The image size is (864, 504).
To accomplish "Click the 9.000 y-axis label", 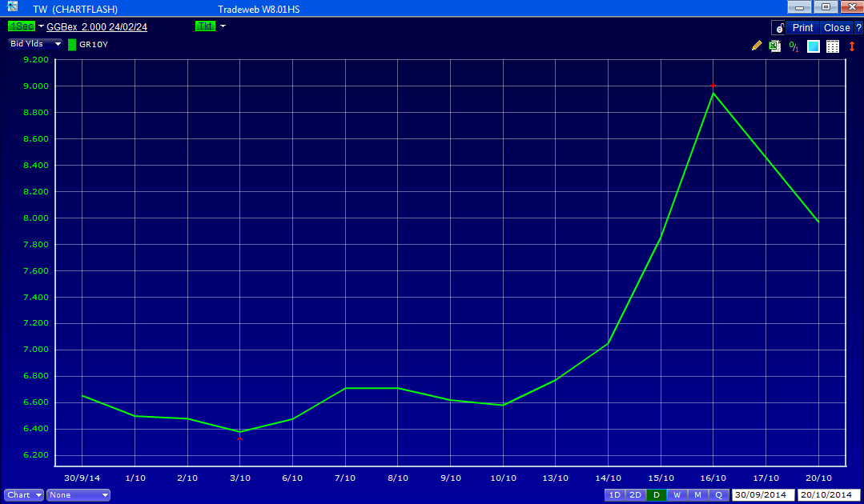I will point(36,86).
